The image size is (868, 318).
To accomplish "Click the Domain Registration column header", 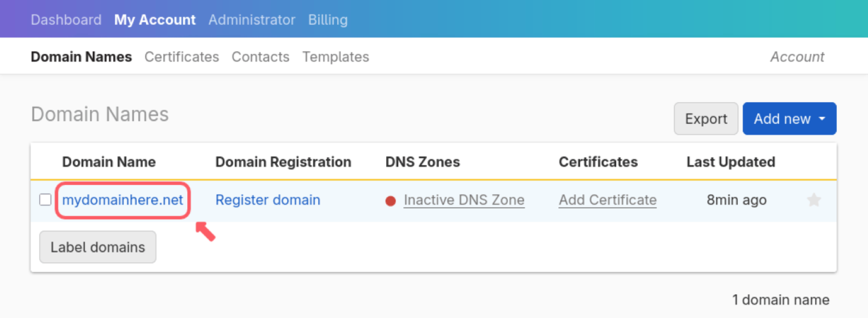I will (x=283, y=162).
